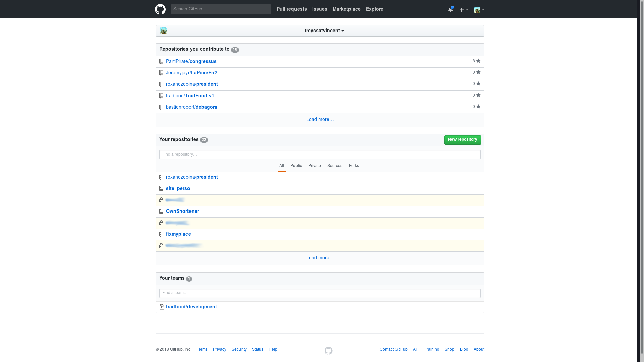Open the fixmyplace repository link
This screenshot has width=644, height=362.
pyautogui.click(x=178, y=234)
